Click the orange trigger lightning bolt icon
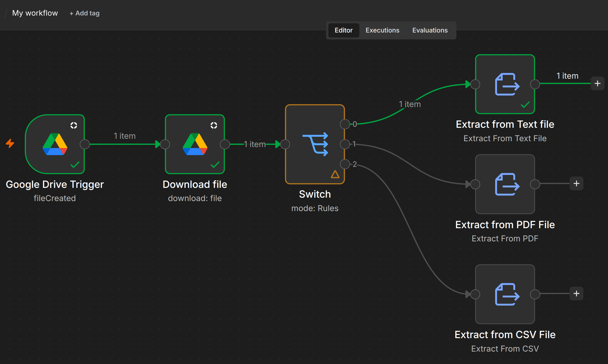This screenshot has height=364, width=608. click(10, 143)
